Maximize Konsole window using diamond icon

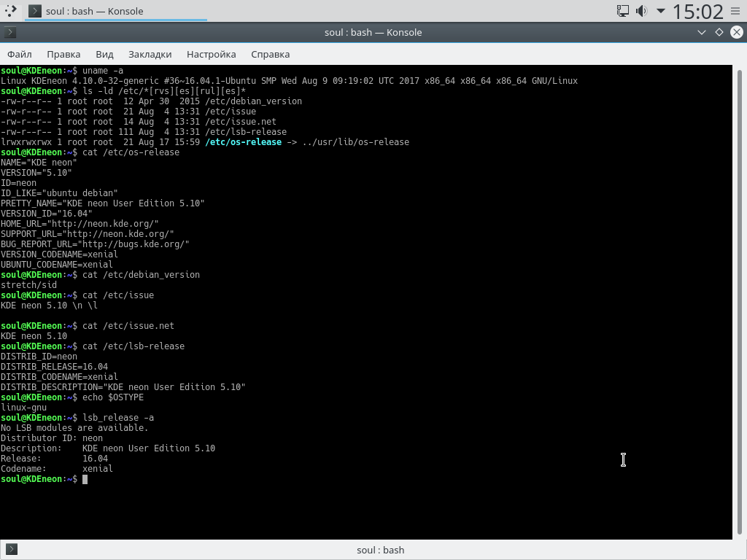[719, 32]
